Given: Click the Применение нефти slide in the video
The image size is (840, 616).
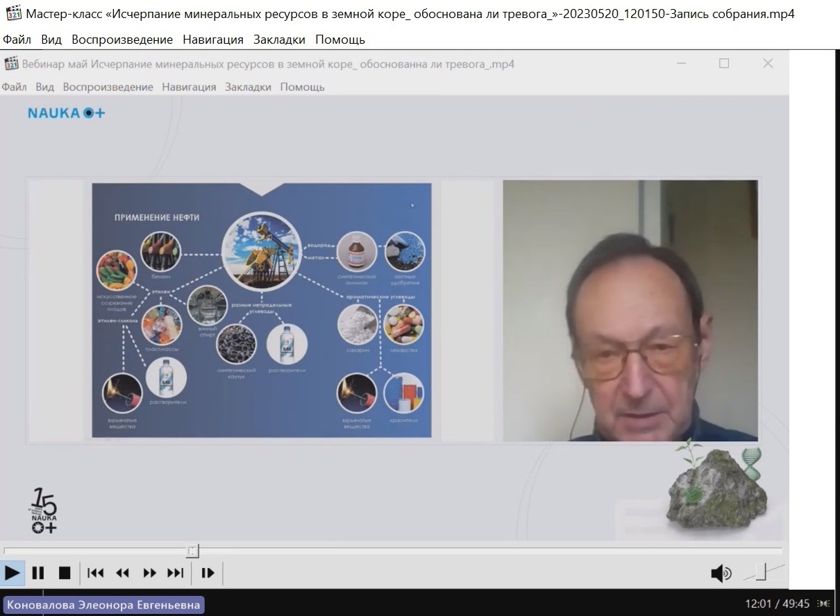Looking at the screenshot, I should (x=262, y=310).
